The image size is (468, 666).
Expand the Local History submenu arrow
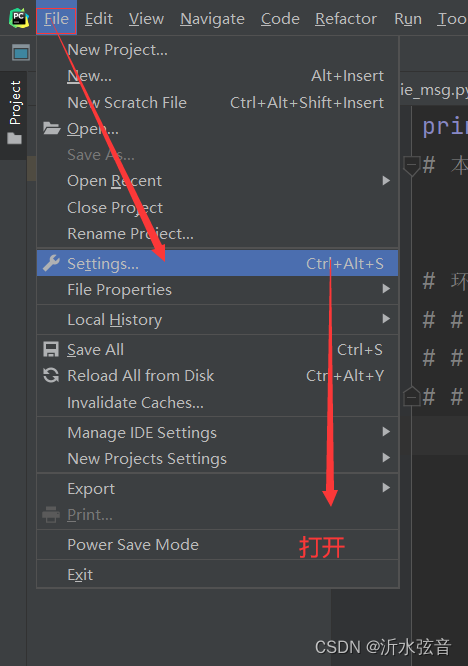click(x=386, y=319)
